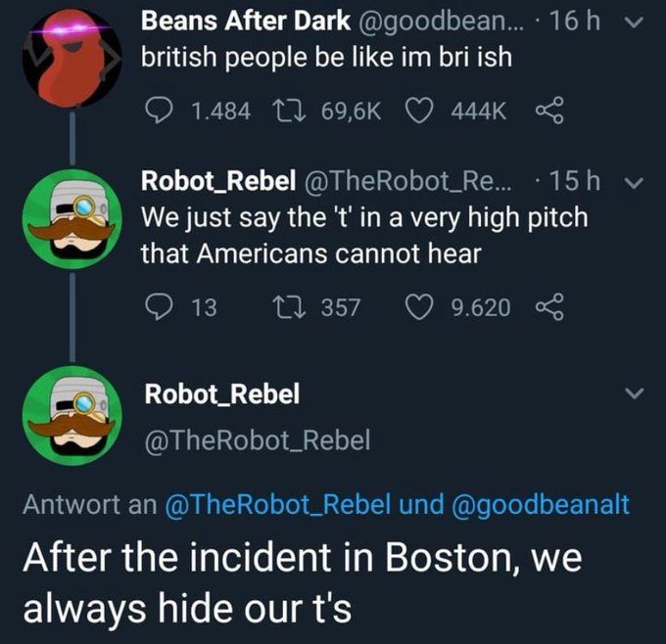Follow the @goodbeanalt mention link
The image size is (666, 644).
point(541,504)
